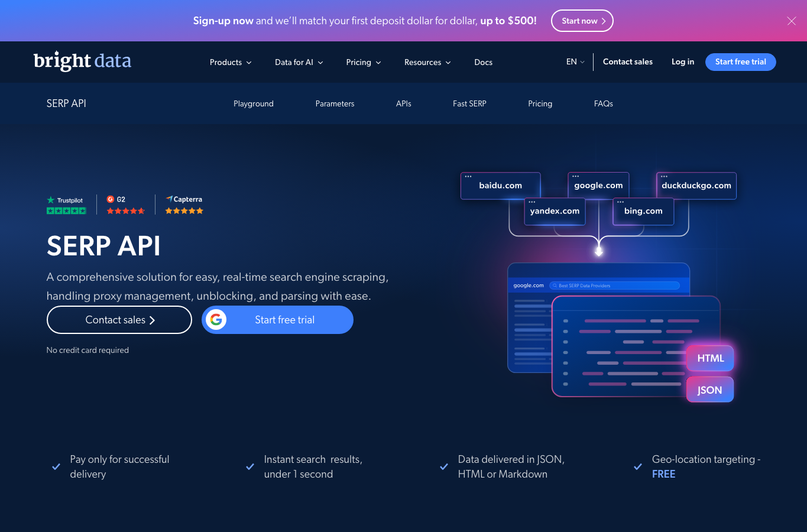
Task: Click Google icon on Start free trial
Action: (216, 320)
